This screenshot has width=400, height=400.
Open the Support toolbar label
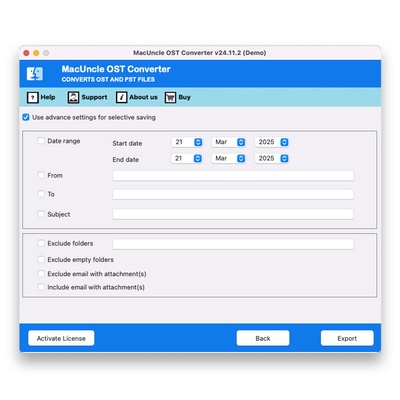94,97
